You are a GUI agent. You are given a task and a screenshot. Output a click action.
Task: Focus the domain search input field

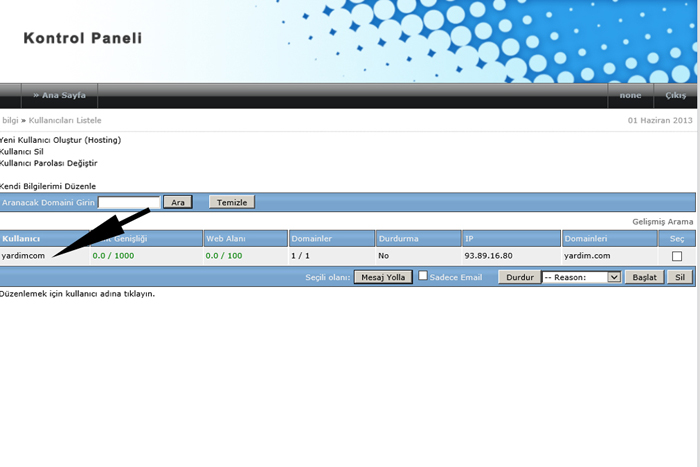(129, 202)
